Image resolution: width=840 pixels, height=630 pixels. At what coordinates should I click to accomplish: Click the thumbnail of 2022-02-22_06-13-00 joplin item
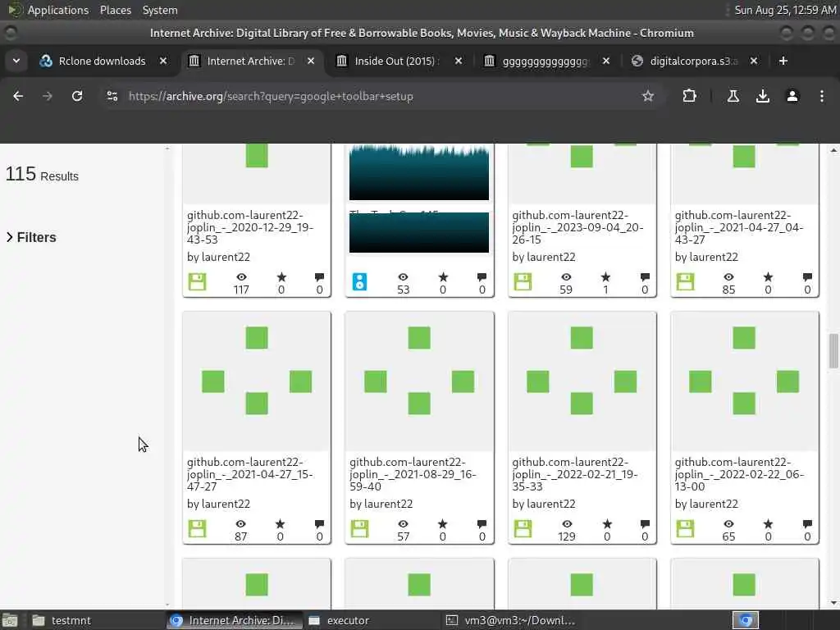(745, 381)
